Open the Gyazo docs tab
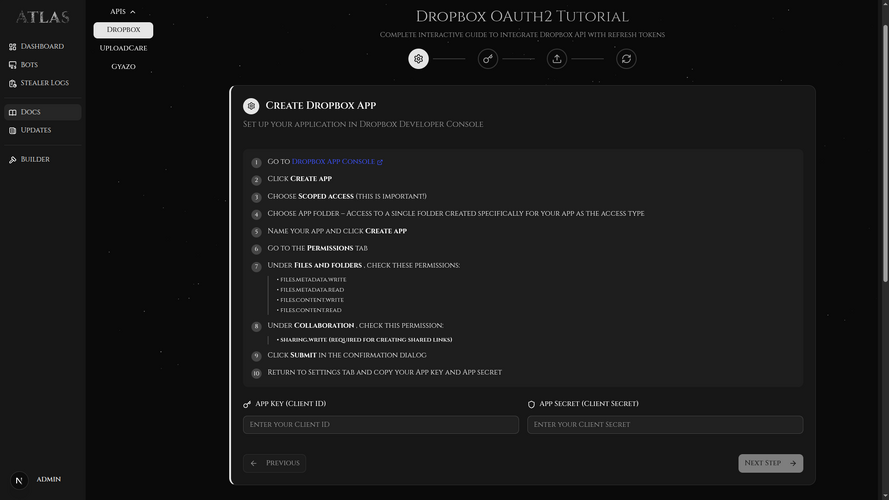The image size is (889, 500). pos(123,66)
